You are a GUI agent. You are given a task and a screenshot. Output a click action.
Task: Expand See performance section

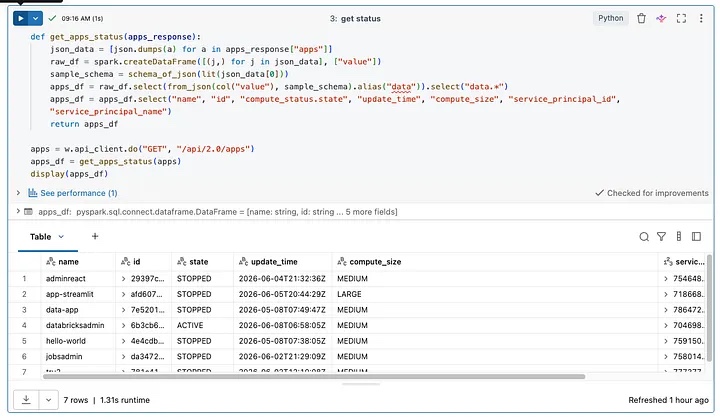click(x=18, y=193)
